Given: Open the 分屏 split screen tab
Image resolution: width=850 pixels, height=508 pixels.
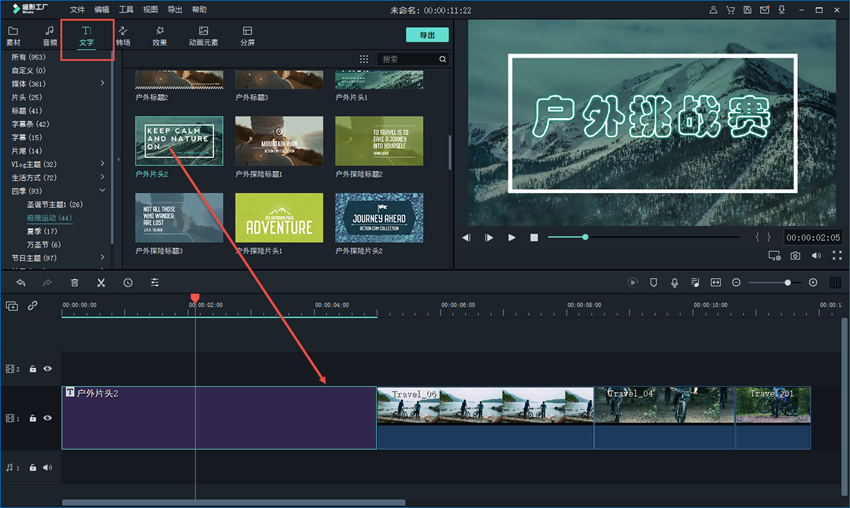Looking at the screenshot, I should pos(247,36).
